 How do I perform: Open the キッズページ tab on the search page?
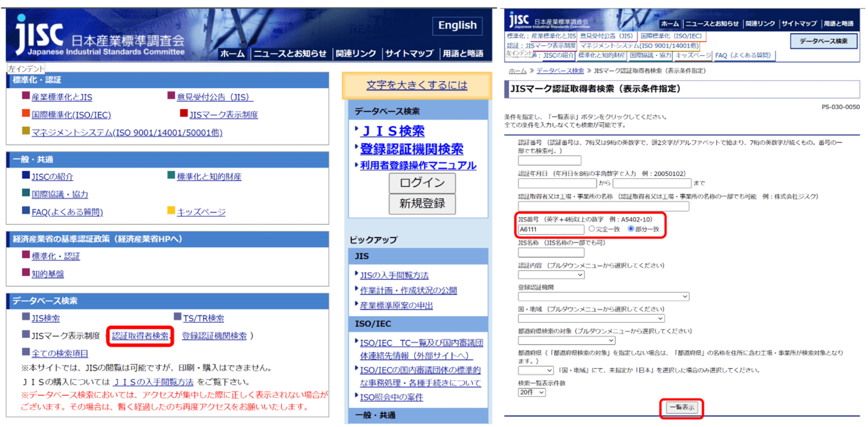coord(693,55)
